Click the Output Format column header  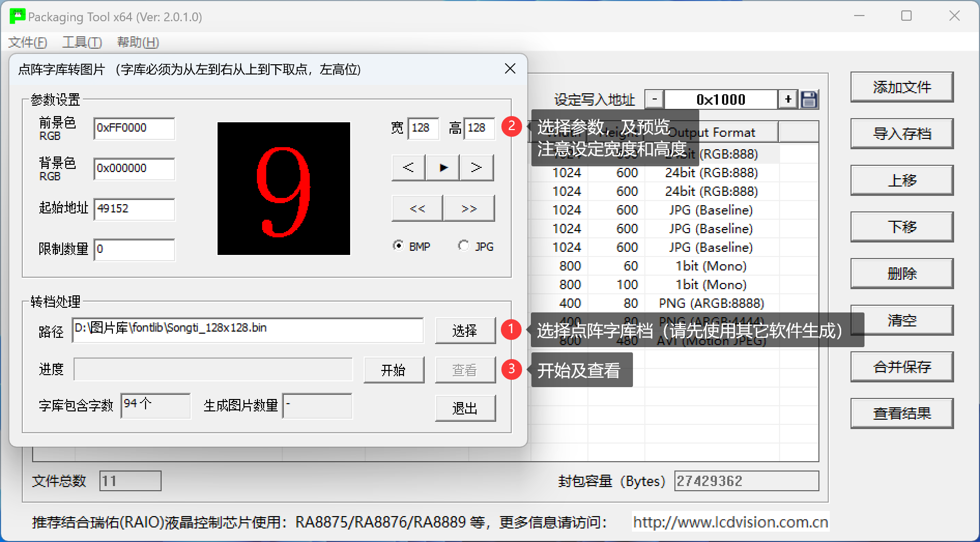click(712, 132)
